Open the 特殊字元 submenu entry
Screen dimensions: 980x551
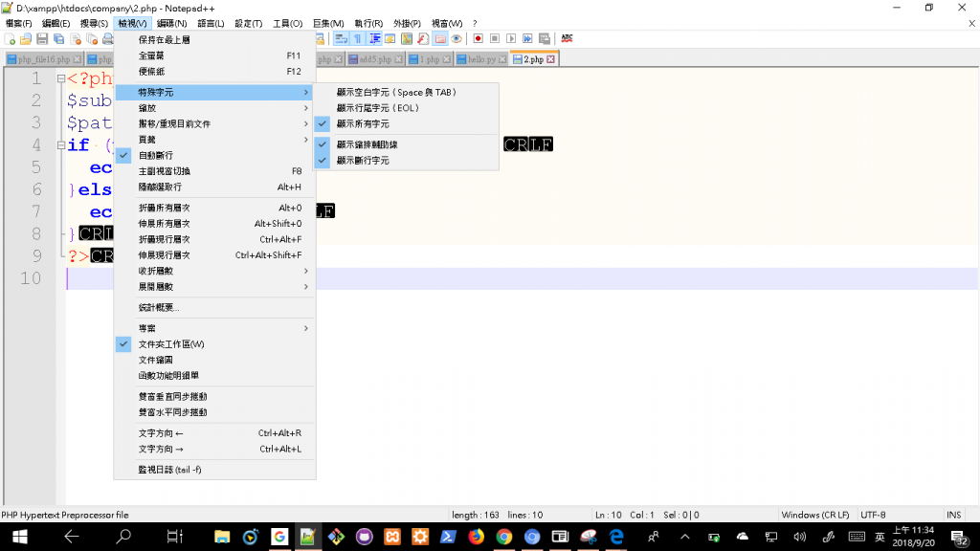coord(214,93)
